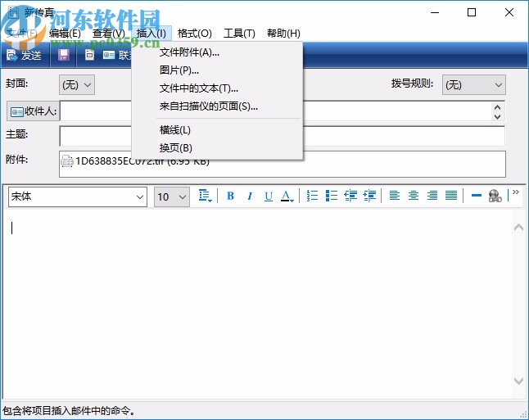This screenshot has height=420, width=529.
Task: Toggle Bold formatting
Action: tap(230, 196)
